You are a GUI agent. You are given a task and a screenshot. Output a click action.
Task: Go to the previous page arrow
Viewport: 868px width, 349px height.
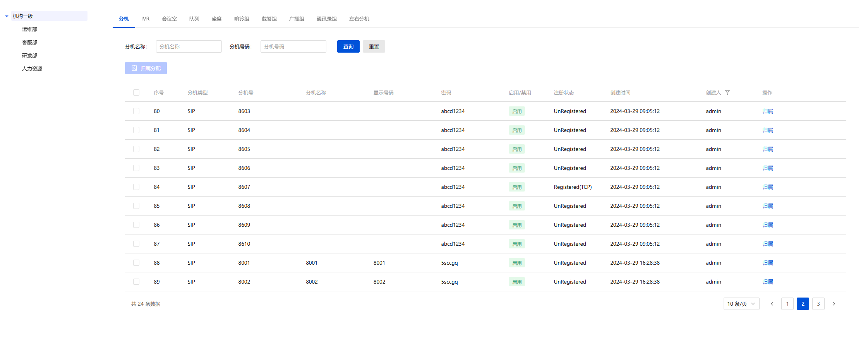tap(772, 304)
